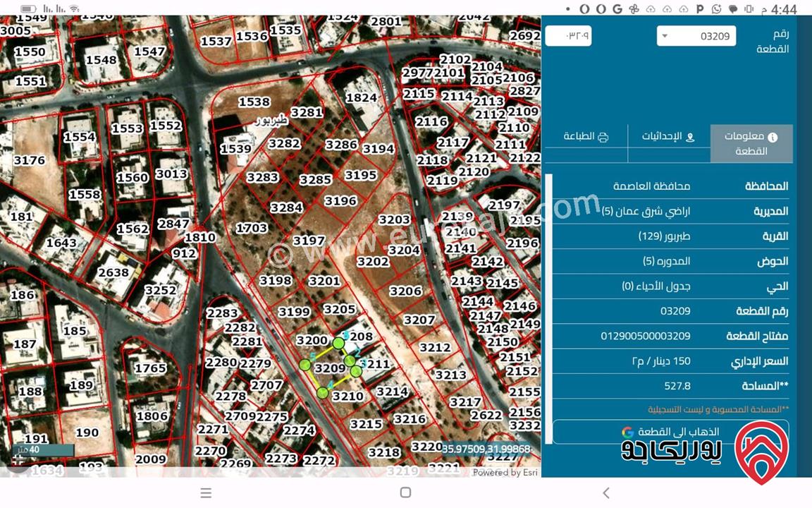Open the parcel number 03209 dropdown
The width and height of the screenshot is (812, 508).
point(696,36)
